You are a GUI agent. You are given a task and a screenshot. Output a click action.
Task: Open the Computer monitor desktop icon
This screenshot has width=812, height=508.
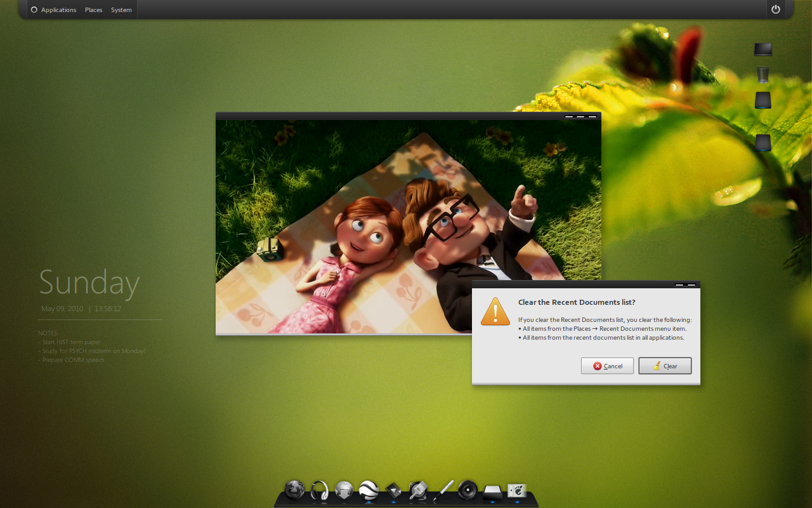point(763,50)
